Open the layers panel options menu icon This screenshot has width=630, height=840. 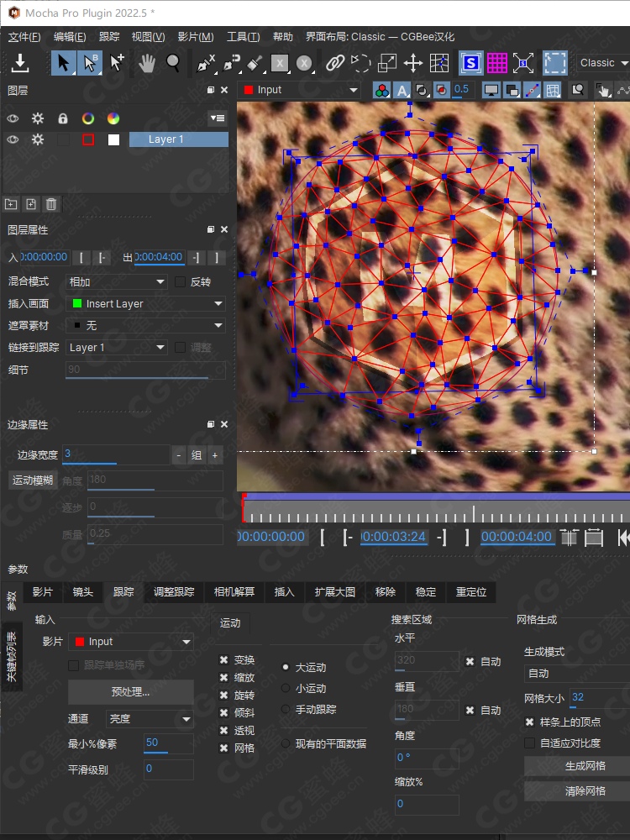click(218, 118)
